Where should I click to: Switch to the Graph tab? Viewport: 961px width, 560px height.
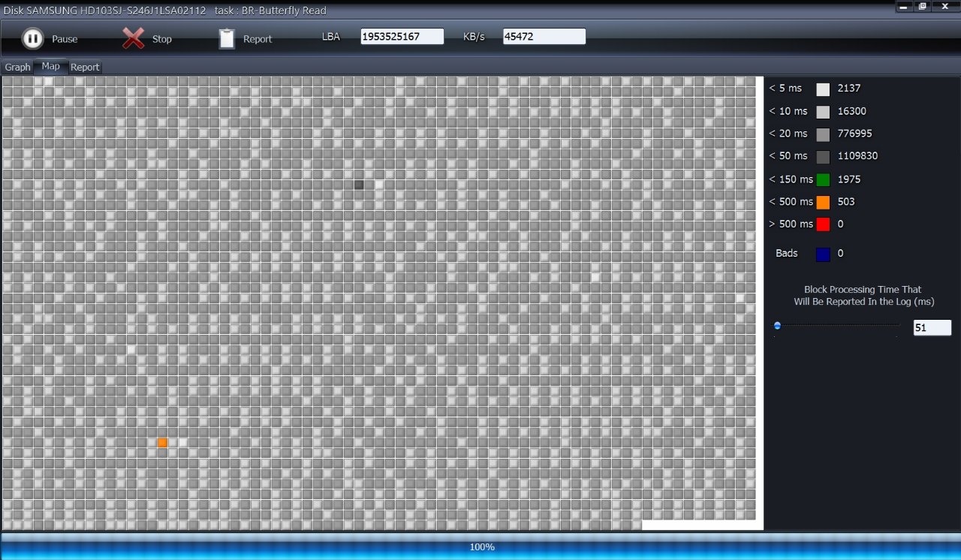(x=18, y=67)
